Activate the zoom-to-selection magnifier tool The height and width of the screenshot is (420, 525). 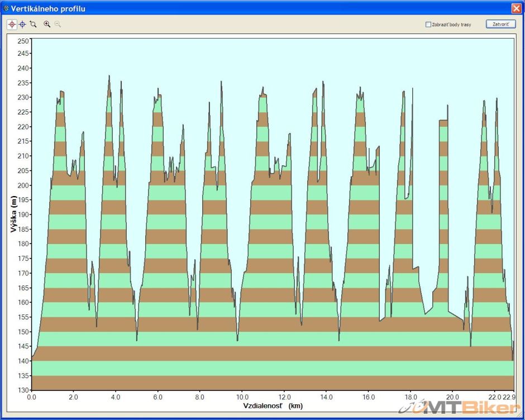33,25
